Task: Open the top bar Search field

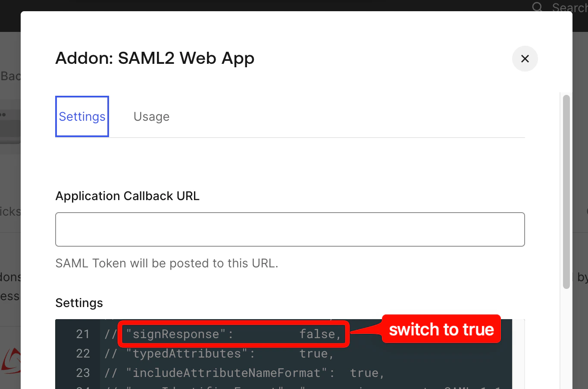Action: pos(569,7)
